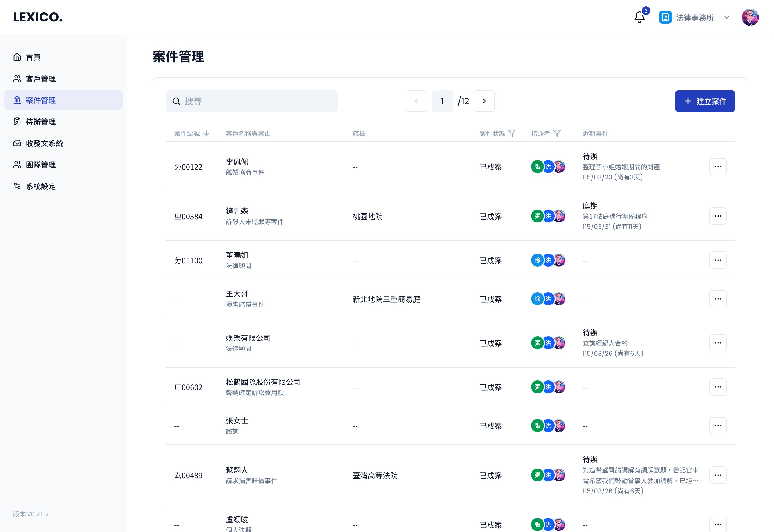Open the 蘇翔人 case entry

(x=237, y=470)
